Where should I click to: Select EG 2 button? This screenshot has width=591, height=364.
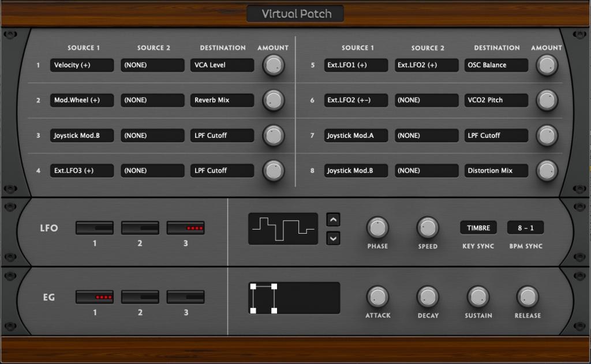(140, 297)
